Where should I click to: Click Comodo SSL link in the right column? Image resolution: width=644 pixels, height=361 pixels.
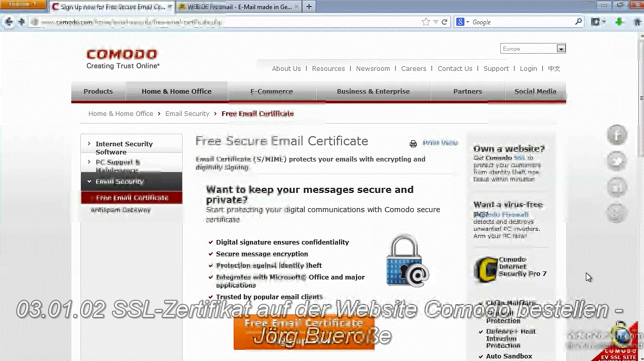506,158
